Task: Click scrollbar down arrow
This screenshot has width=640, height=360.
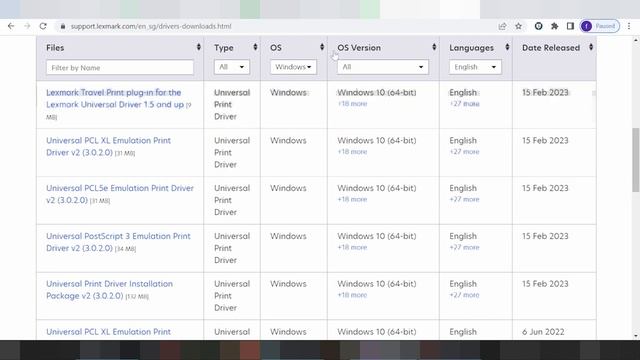Action: point(636,336)
